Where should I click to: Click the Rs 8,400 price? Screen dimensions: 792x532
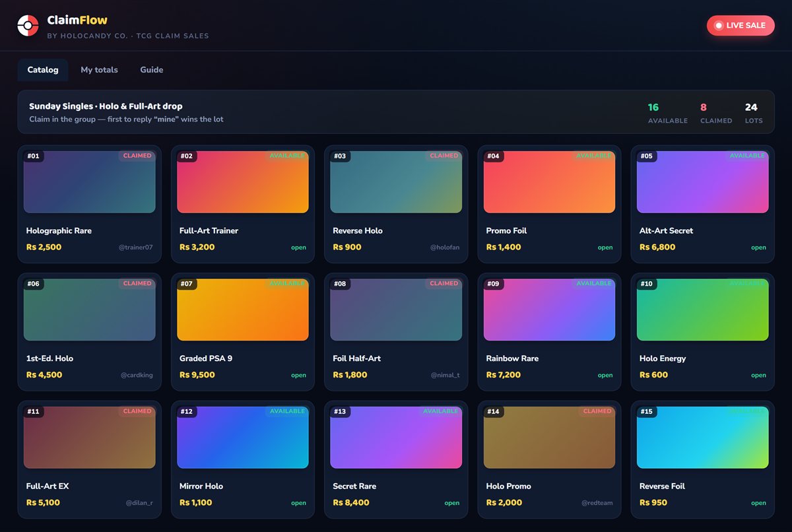click(x=351, y=502)
